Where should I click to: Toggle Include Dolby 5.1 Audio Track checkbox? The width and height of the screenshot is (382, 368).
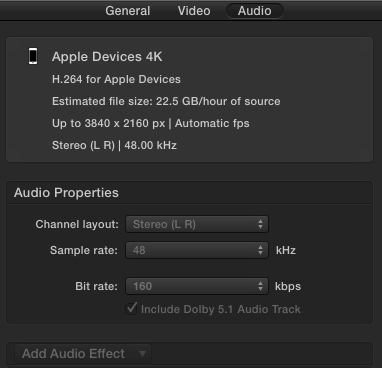coord(131,308)
